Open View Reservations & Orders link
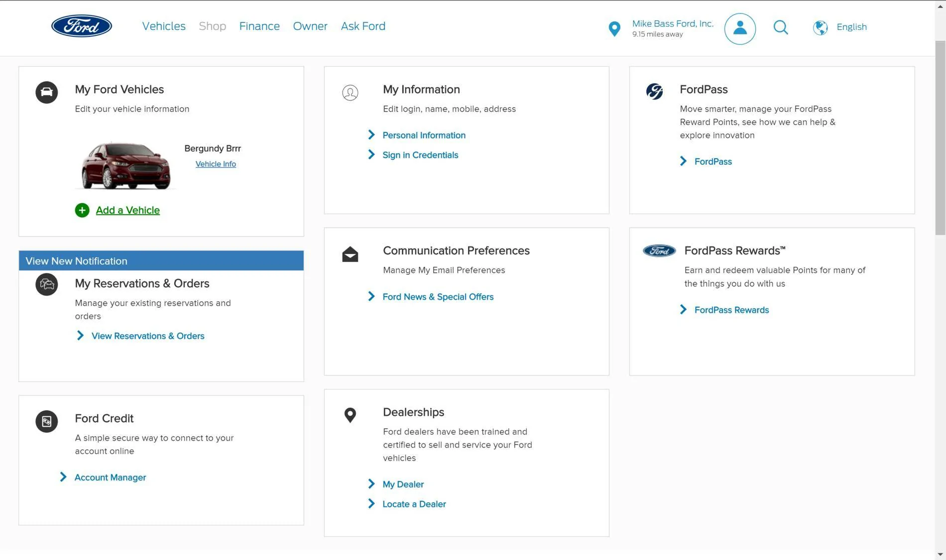The image size is (946, 560). pos(148,336)
